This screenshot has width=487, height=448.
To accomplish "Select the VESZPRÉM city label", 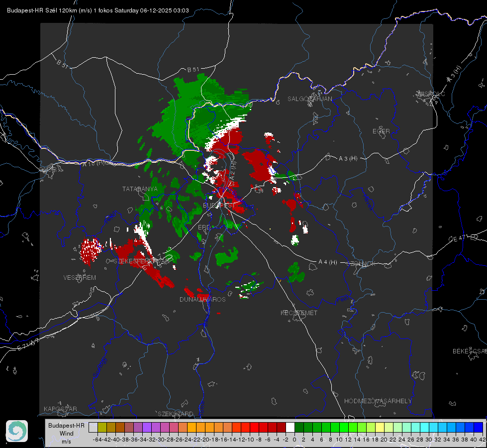I will [80, 277].
